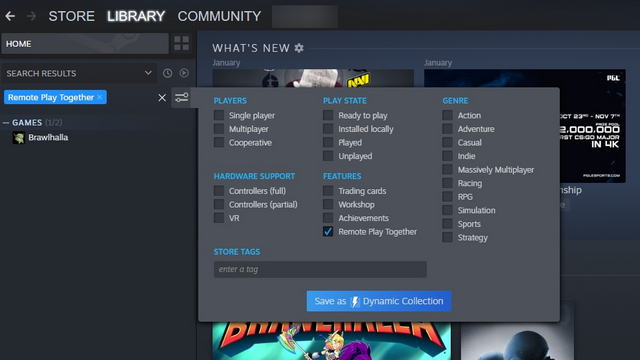Uncheck Remote Play Together feature
Image resolution: width=640 pixels, height=360 pixels.
[x=328, y=231]
